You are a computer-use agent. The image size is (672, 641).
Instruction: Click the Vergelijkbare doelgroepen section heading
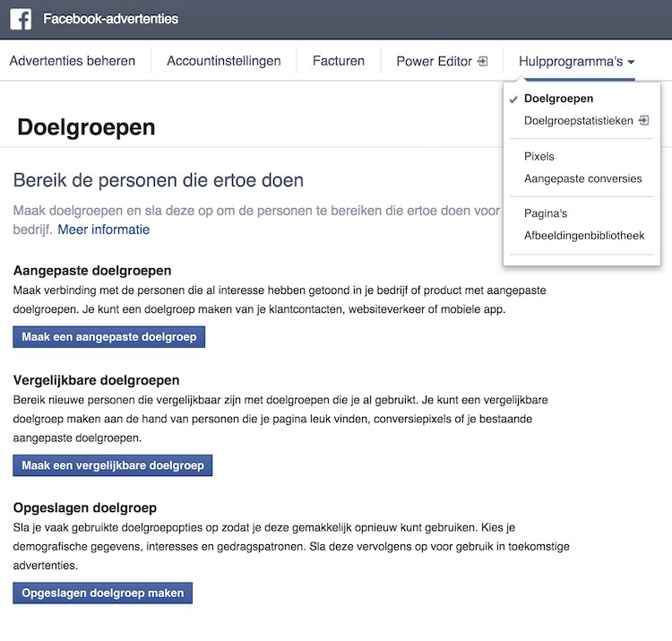click(97, 380)
